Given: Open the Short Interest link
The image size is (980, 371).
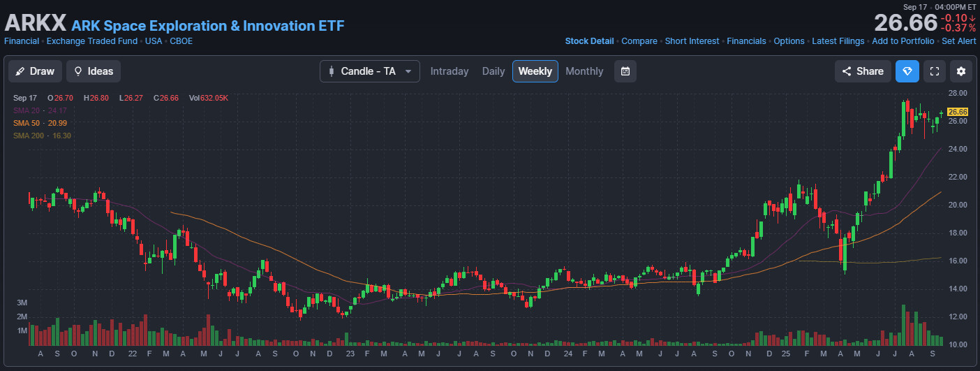Looking at the screenshot, I should point(692,41).
